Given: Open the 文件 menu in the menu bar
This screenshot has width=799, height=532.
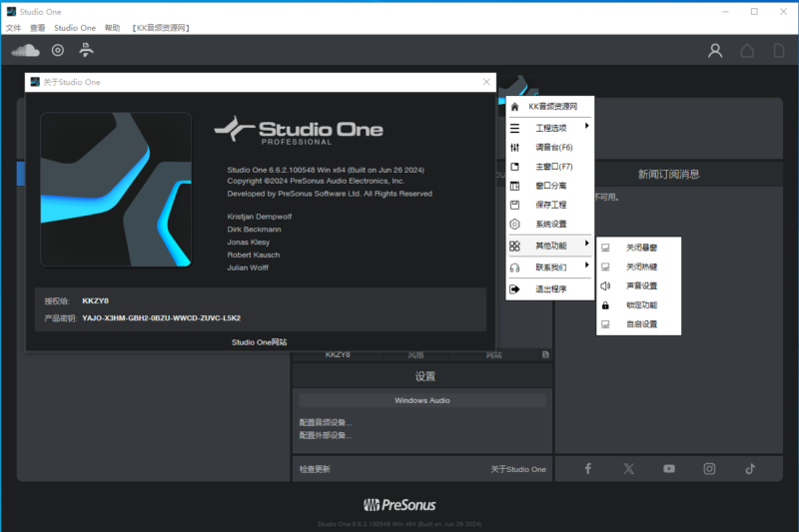Looking at the screenshot, I should 13,28.
